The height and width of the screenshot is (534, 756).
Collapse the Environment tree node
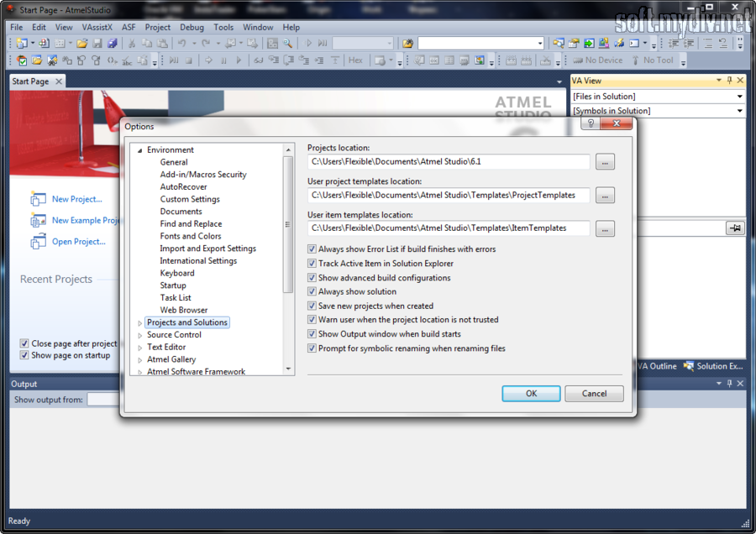click(x=139, y=150)
